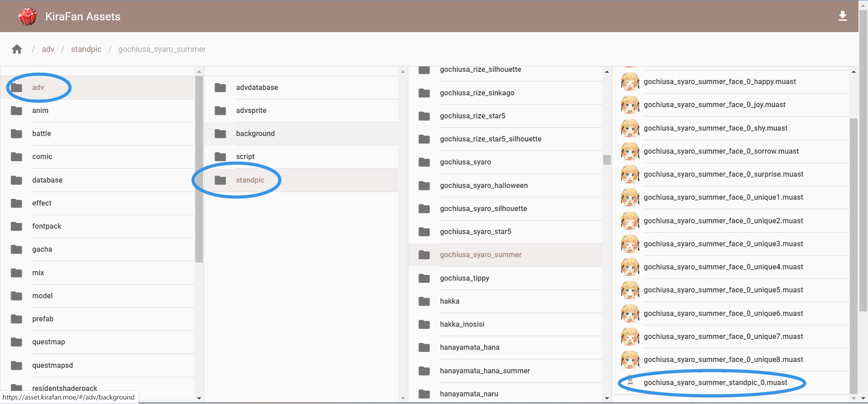Open the gochiusa_syaro_halloween folder
Viewport: 868px width, 404px height.
tap(505, 186)
